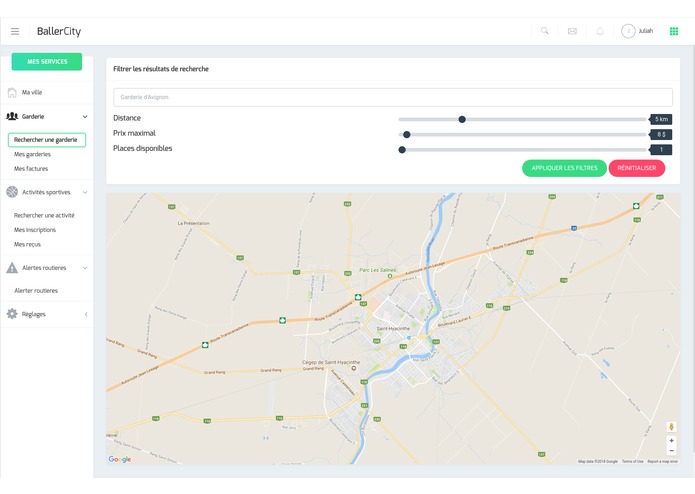Open Alerter routières link

tap(36, 291)
